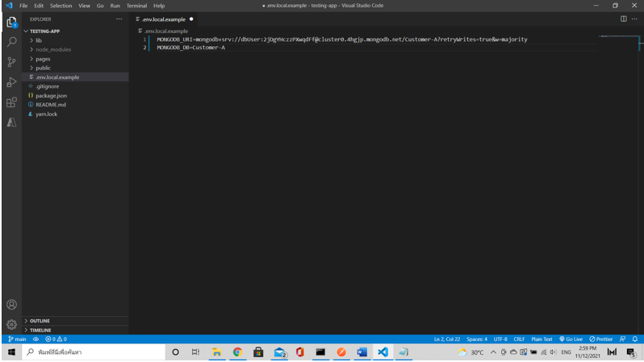Image resolution: width=644 pixels, height=362 pixels.
Task: Change the CRLF end of line sequence
Action: 519,339
